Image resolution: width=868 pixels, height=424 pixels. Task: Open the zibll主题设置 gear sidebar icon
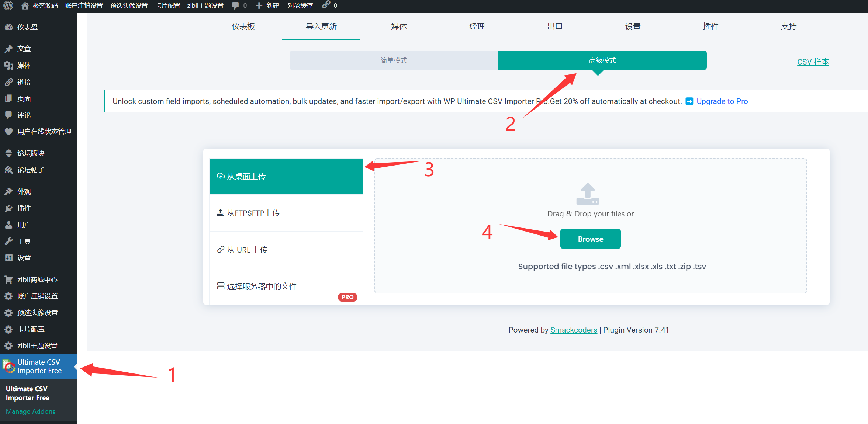[x=8, y=345]
